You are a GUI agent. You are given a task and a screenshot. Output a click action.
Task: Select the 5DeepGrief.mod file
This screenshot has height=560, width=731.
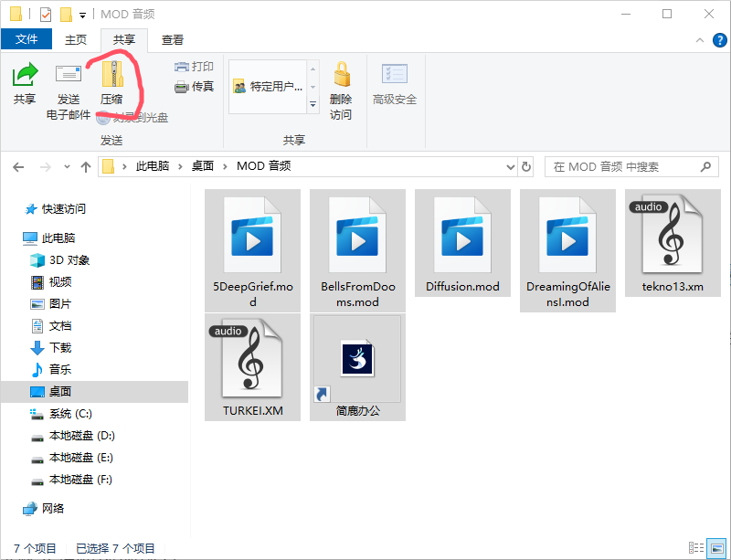click(x=253, y=251)
